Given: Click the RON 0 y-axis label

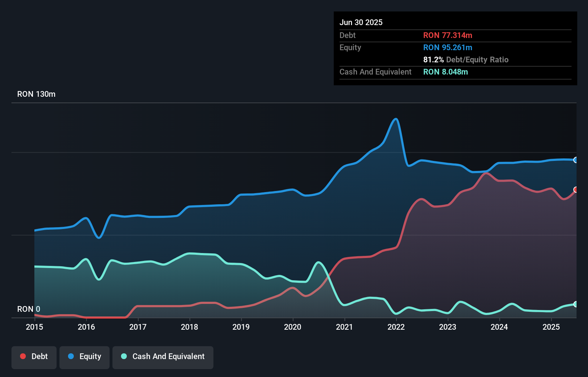Looking at the screenshot, I should point(29,309).
